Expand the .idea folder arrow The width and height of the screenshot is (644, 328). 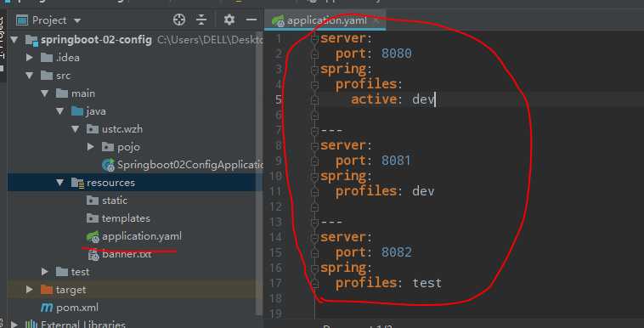pyautogui.click(x=30, y=58)
